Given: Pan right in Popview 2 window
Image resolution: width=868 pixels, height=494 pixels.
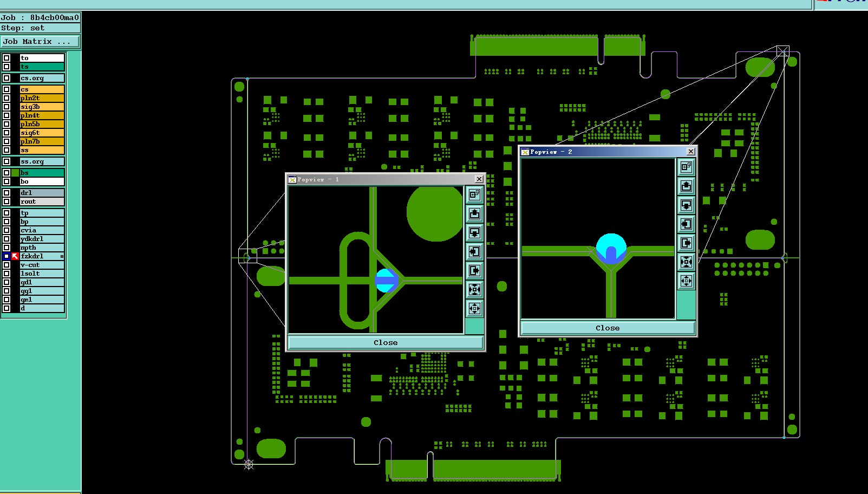Looking at the screenshot, I should point(686,243).
